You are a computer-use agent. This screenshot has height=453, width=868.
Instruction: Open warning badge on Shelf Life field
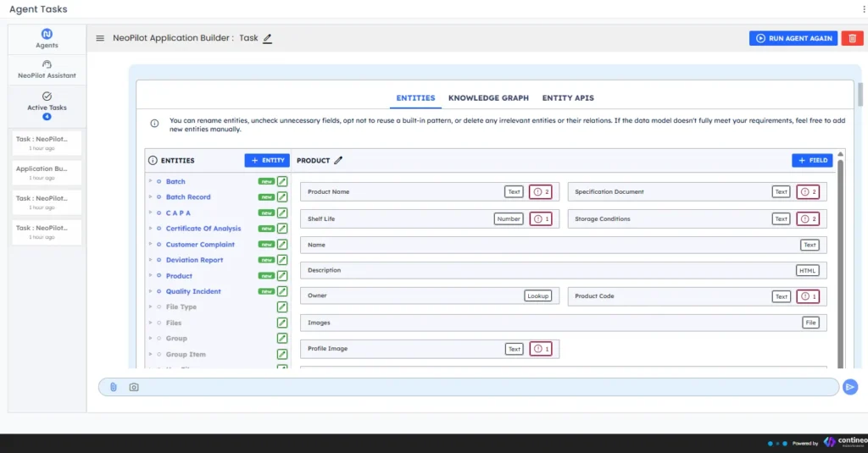(541, 219)
